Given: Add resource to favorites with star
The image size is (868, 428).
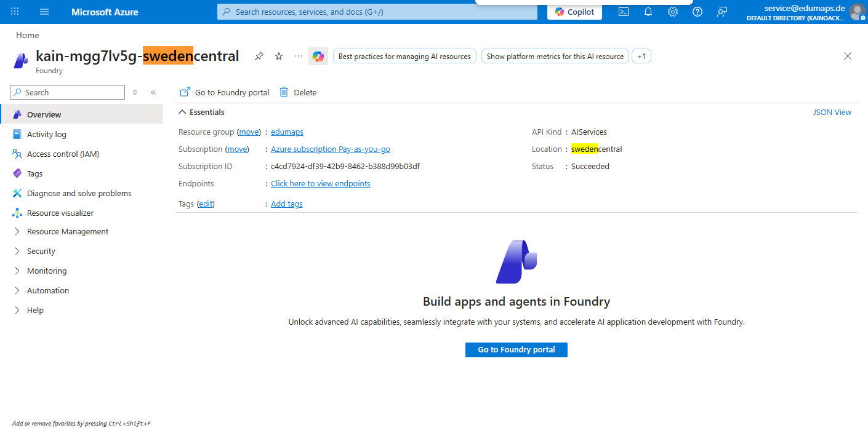Looking at the screenshot, I should (x=279, y=56).
